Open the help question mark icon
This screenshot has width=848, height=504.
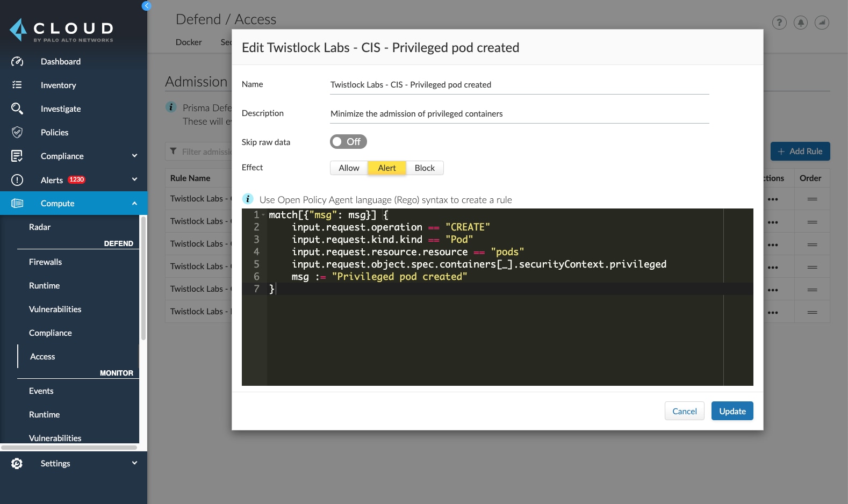tap(779, 23)
